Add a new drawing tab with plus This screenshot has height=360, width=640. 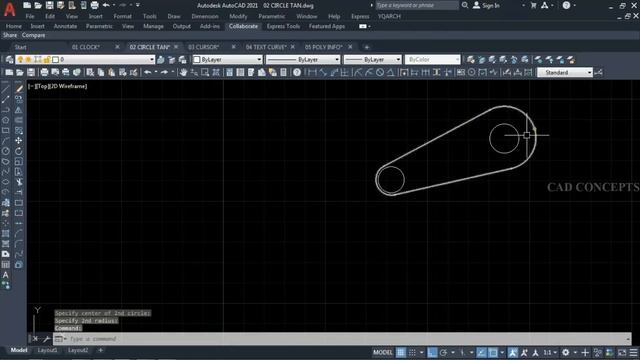pos(367,47)
